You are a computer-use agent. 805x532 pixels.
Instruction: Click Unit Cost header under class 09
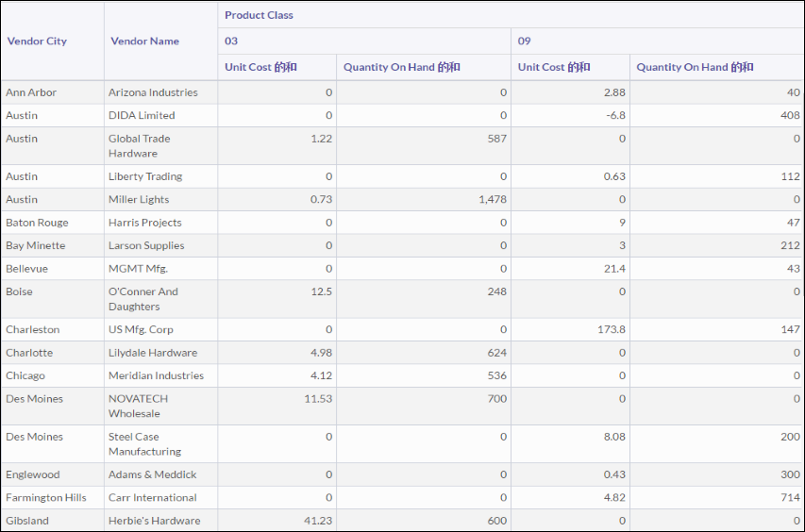pos(554,67)
